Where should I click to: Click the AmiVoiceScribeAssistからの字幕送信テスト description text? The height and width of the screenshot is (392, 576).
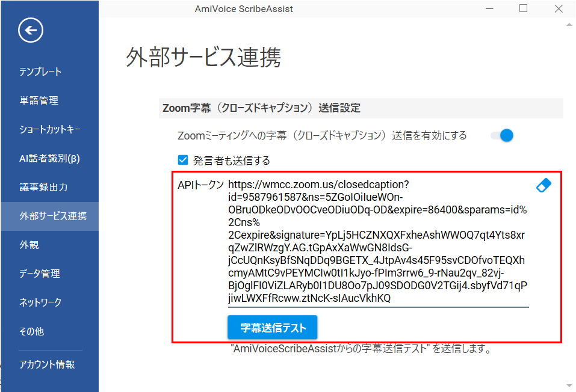tap(362, 349)
